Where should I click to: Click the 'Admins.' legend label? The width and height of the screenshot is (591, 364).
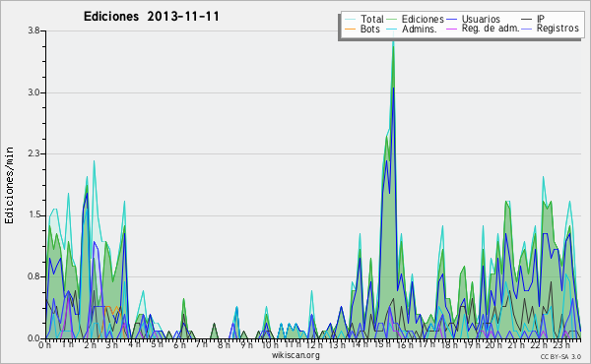420,29
